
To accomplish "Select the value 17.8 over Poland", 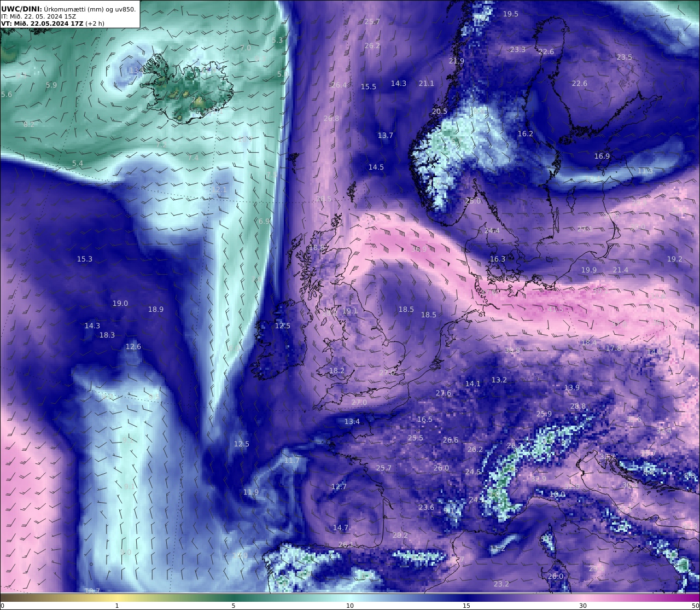I will tap(614, 348).
